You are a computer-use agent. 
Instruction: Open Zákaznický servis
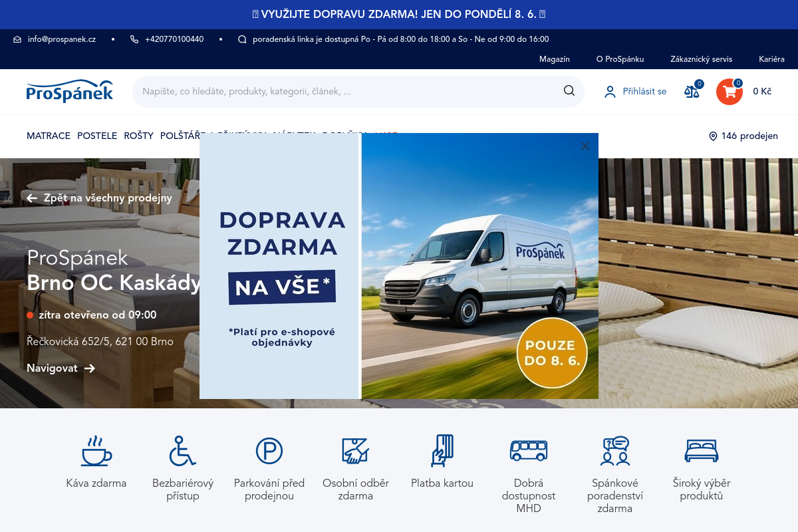coord(702,59)
